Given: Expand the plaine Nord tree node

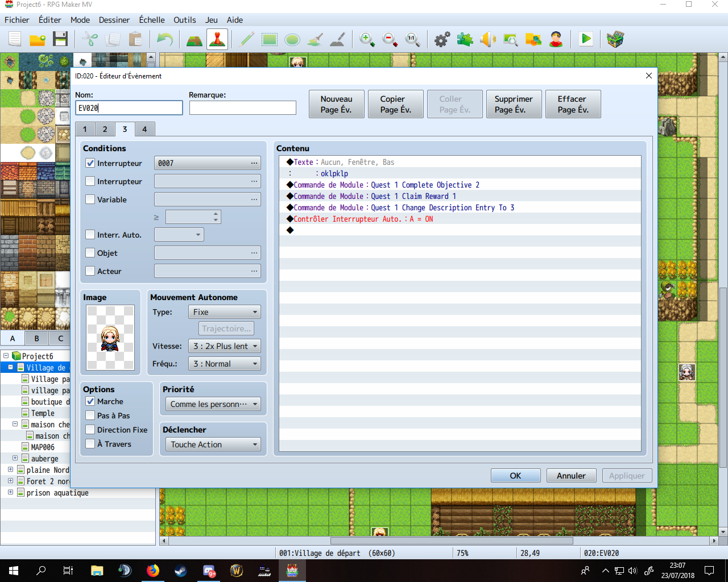Looking at the screenshot, I should 10,469.
